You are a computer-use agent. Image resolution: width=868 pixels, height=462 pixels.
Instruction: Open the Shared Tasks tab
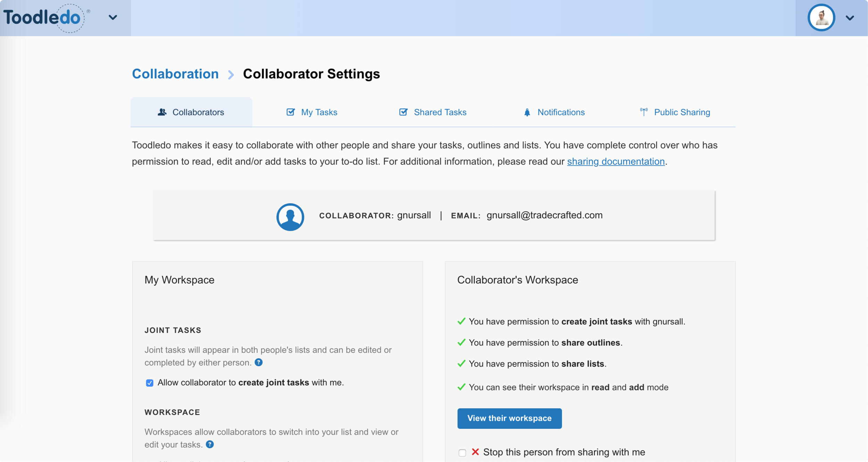(433, 112)
